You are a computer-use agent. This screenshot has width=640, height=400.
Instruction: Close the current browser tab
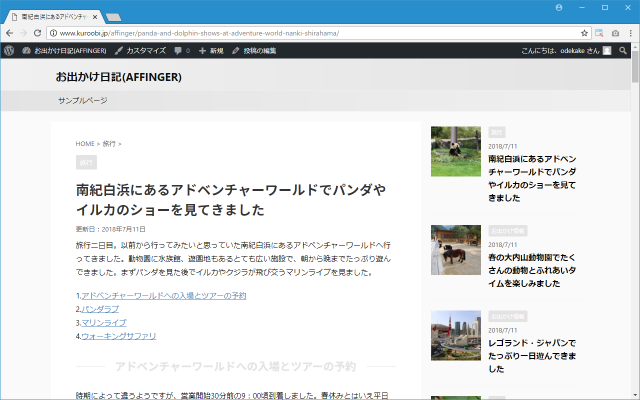click(95, 17)
